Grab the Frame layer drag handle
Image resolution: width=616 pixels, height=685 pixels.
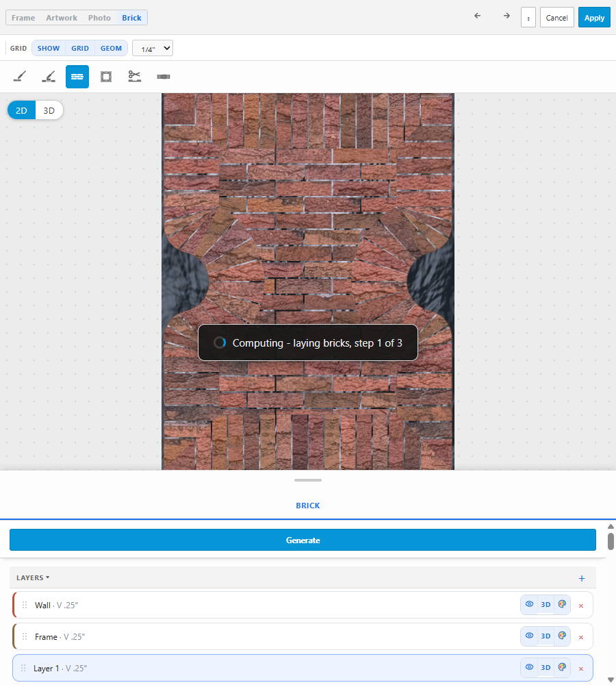coord(25,636)
